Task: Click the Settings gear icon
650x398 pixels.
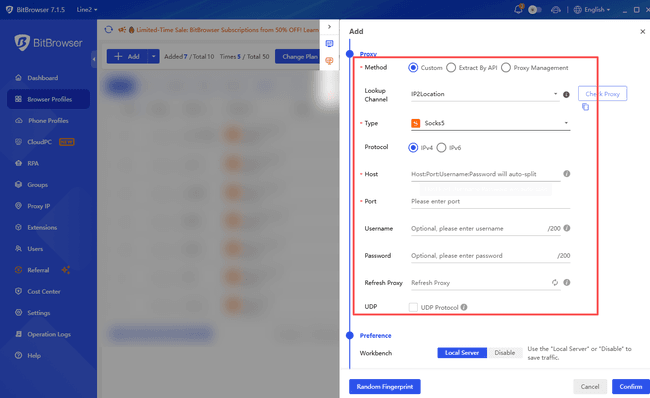Action: [x=18, y=313]
